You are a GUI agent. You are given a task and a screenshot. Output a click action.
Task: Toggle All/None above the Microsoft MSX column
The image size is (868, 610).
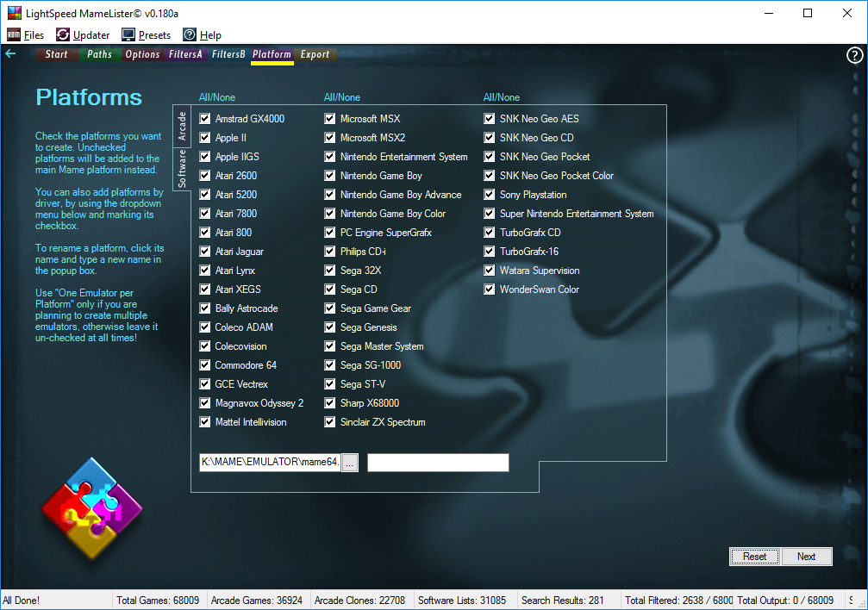pos(342,97)
